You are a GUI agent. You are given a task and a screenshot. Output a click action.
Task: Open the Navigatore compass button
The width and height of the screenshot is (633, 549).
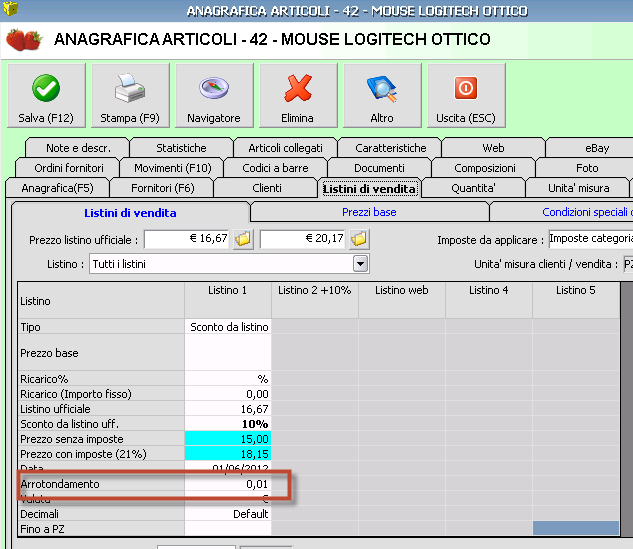(214, 95)
